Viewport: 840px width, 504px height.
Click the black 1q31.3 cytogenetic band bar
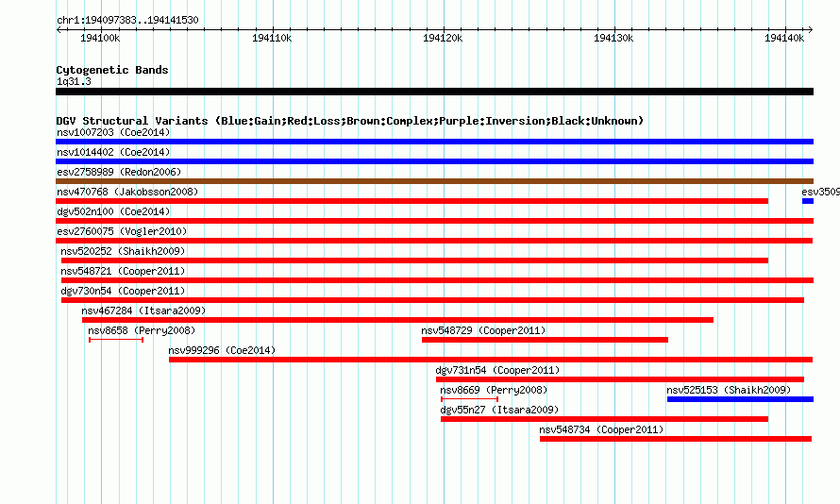tap(434, 92)
